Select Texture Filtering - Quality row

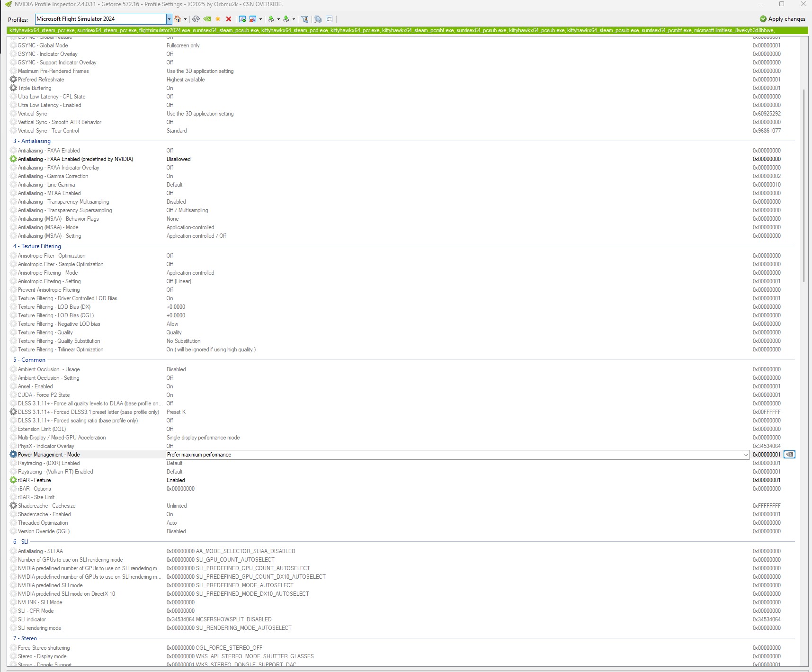pyautogui.click(x=402, y=332)
